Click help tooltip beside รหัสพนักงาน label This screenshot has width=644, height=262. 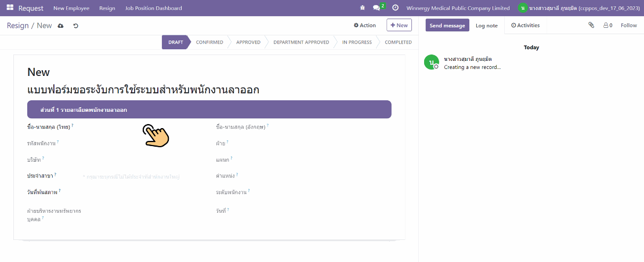click(58, 141)
